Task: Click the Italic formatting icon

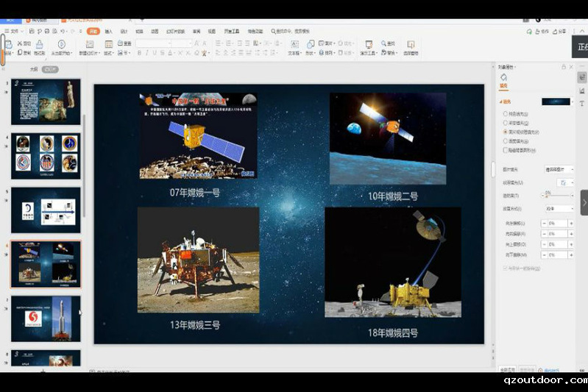Action: point(147,54)
